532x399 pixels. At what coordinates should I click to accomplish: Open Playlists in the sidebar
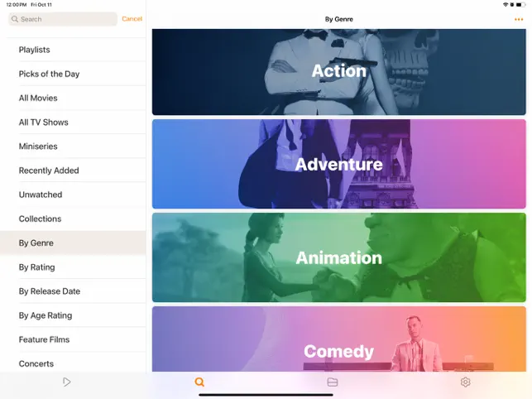(x=73, y=50)
